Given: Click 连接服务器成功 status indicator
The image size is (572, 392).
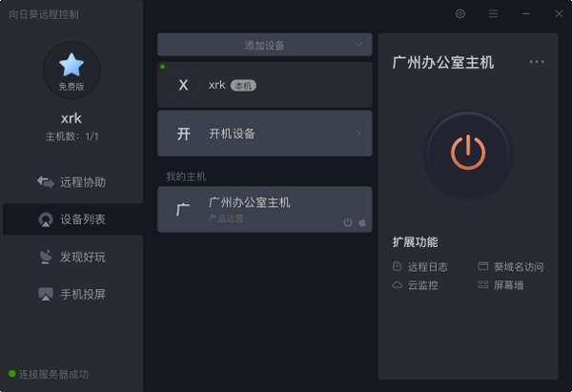Looking at the screenshot, I should 49,374.
